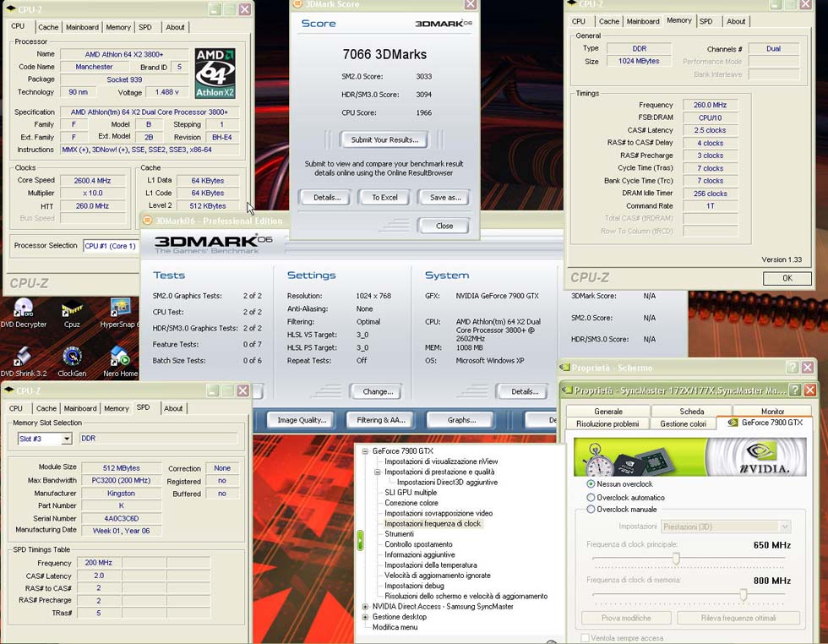
Task: Select Overclock manuale option
Action: [x=591, y=510]
